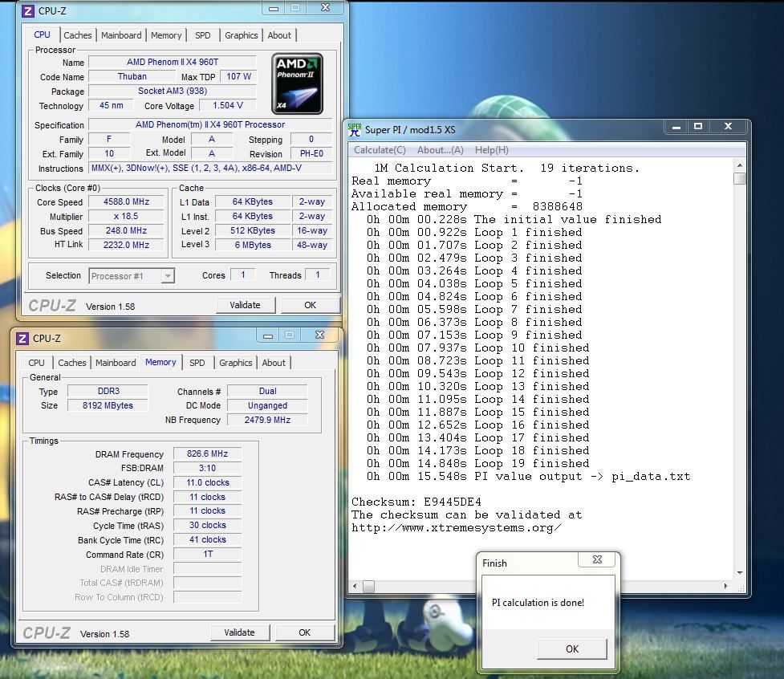The width and height of the screenshot is (784, 679).
Task: Click the PI value output pi_data.txt line
Action: pyautogui.click(x=528, y=477)
